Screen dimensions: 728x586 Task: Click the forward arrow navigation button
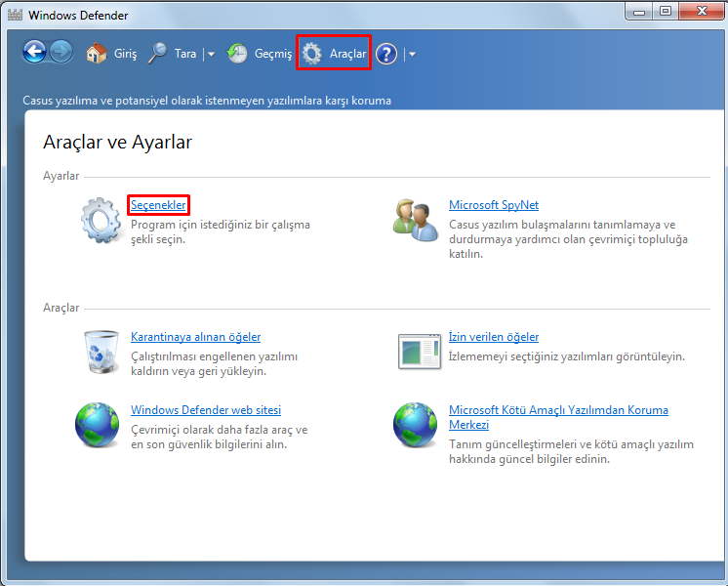[61, 52]
